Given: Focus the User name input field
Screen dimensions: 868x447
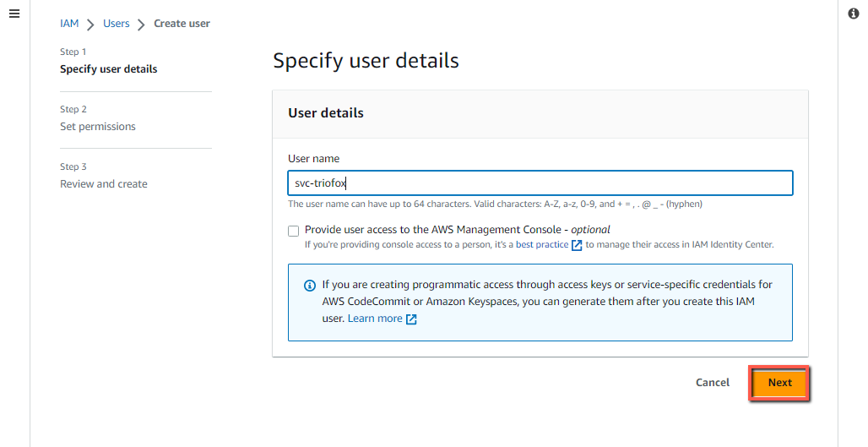Looking at the screenshot, I should coord(540,183).
